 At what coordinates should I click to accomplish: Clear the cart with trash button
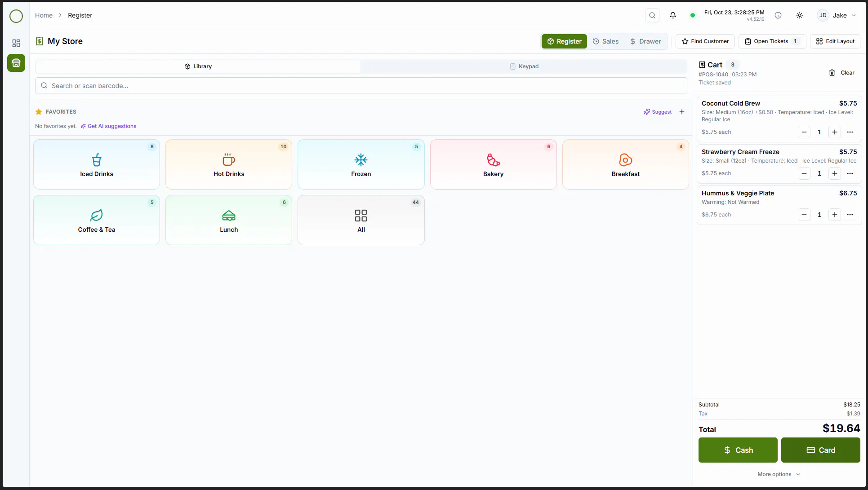tap(841, 73)
